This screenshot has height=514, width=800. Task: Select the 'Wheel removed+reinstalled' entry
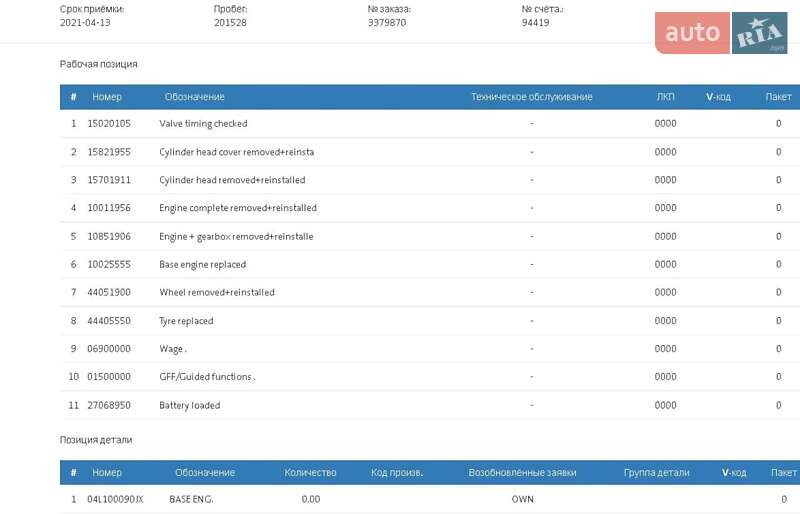click(216, 293)
